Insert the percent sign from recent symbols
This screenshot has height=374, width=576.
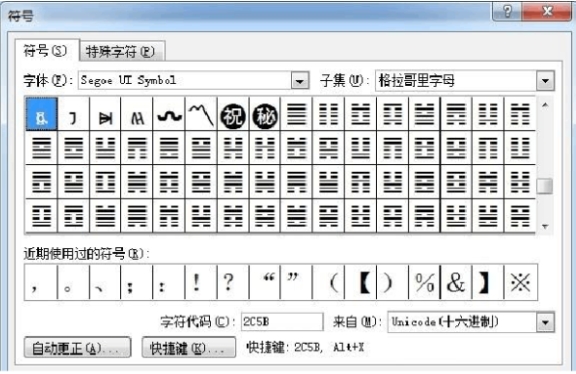coord(424,282)
